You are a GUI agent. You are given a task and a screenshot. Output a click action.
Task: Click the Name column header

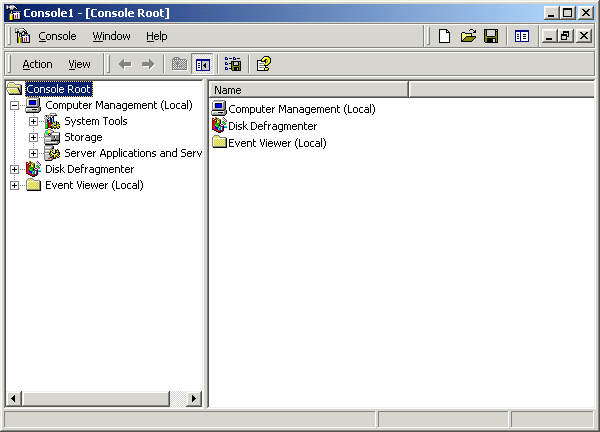coord(308,90)
